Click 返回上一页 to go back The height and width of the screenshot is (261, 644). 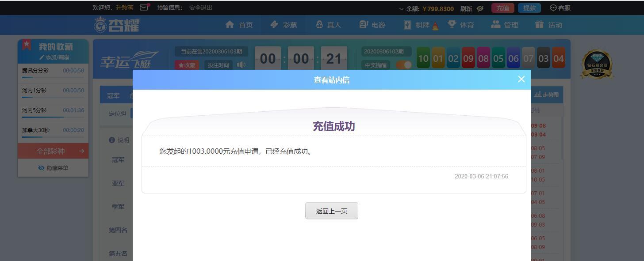click(332, 211)
